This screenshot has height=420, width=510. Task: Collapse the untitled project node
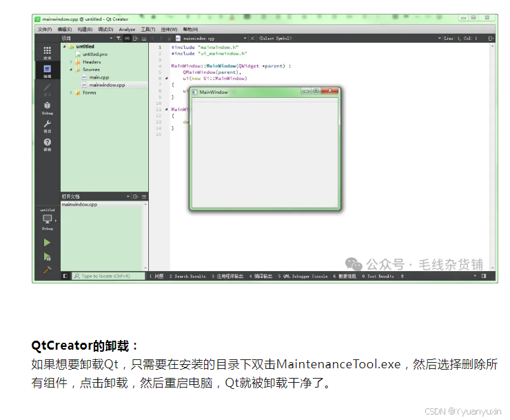[64, 47]
